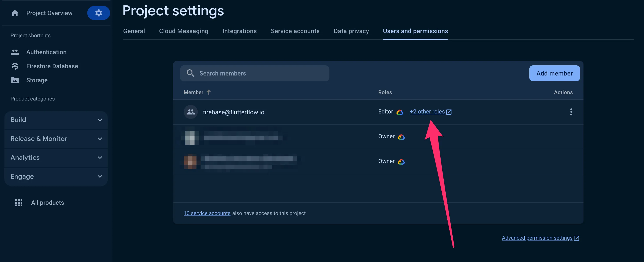The width and height of the screenshot is (644, 262).
Task: Focus the Search members field
Action: [x=254, y=73]
